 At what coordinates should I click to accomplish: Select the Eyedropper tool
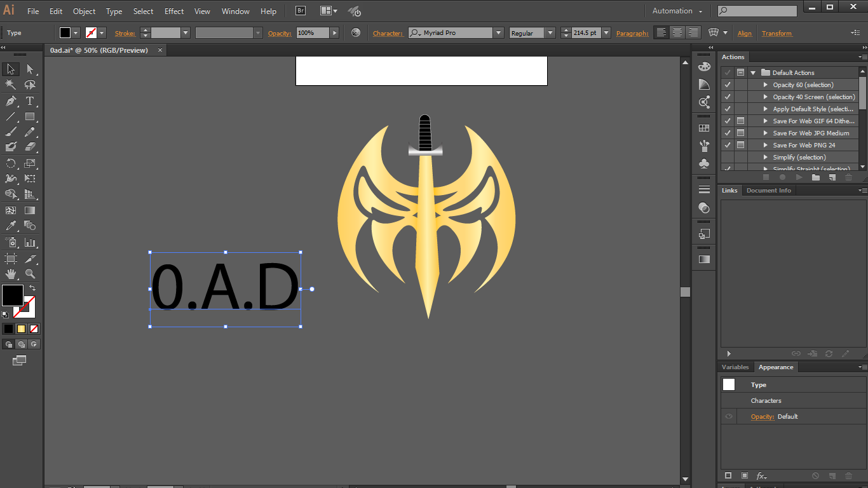(11, 226)
